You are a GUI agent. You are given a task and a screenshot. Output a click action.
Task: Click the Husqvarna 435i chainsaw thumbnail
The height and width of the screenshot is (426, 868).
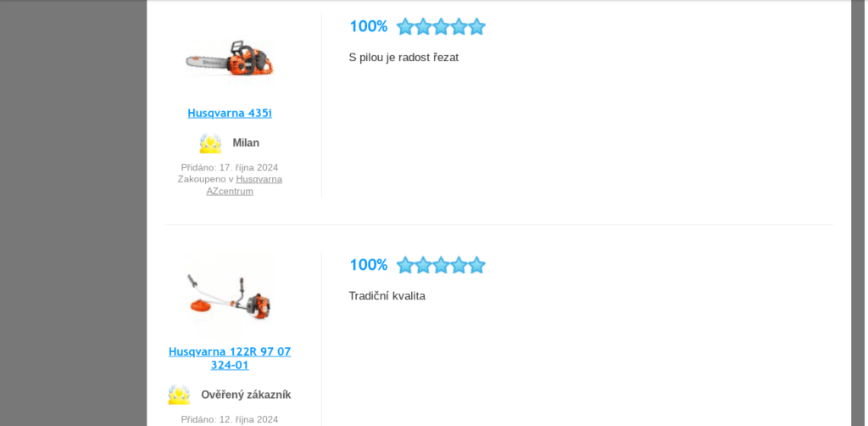pos(230,58)
